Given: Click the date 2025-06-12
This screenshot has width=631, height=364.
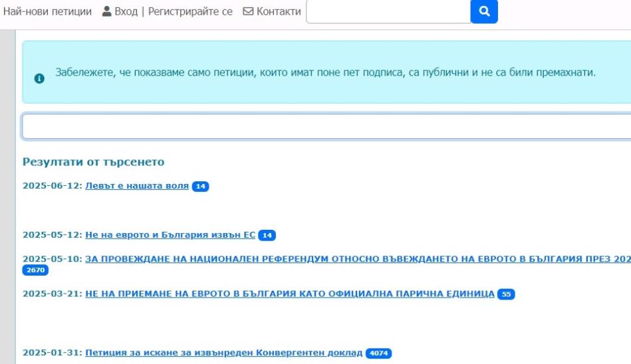Looking at the screenshot, I should pos(53,186).
